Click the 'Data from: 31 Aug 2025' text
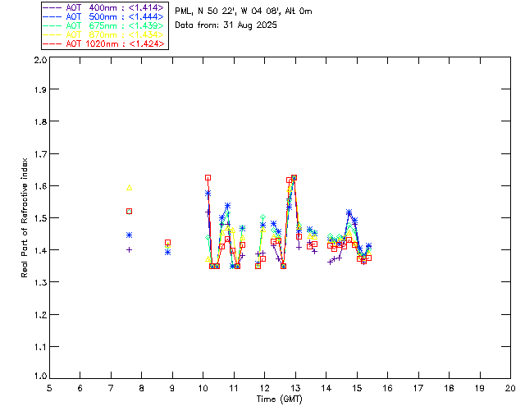The height and width of the screenshot is (420, 525). point(226,25)
